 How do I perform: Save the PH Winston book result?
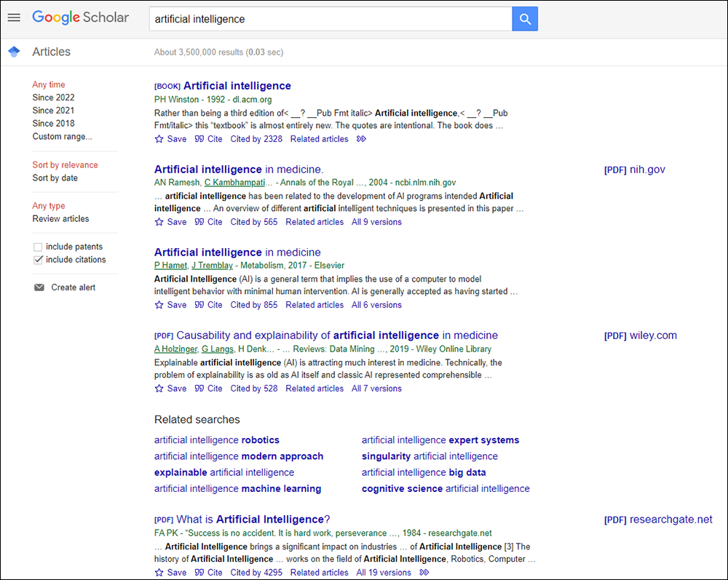[170, 139]
